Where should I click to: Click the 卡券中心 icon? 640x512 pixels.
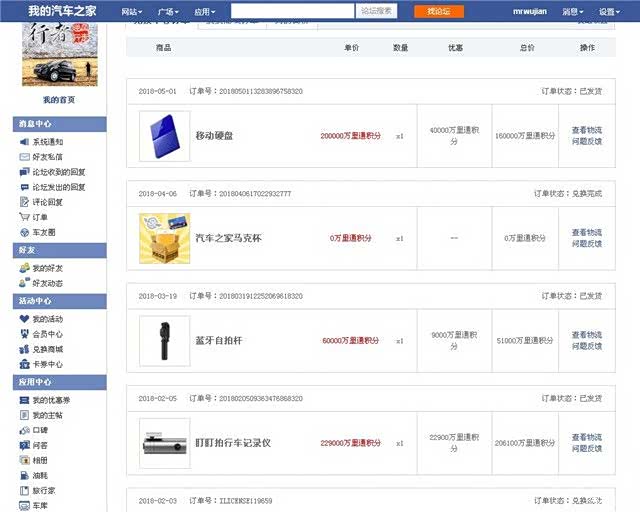click(24, 364)
